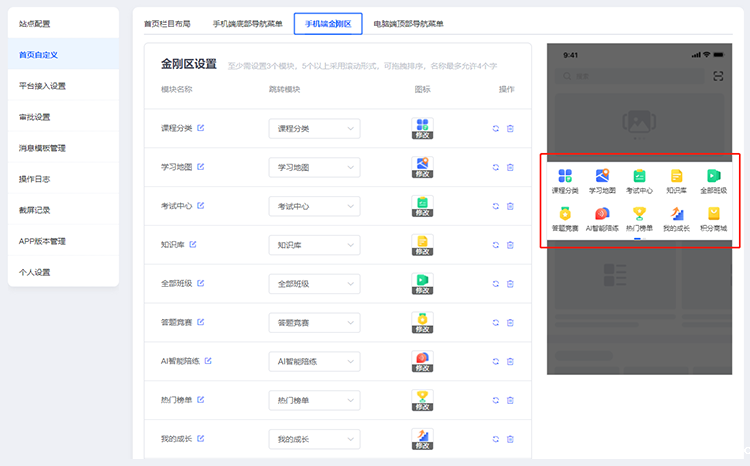Delete the 答题竞赛 module row
This screenshot has height=466, width=750.
point(510,322)
